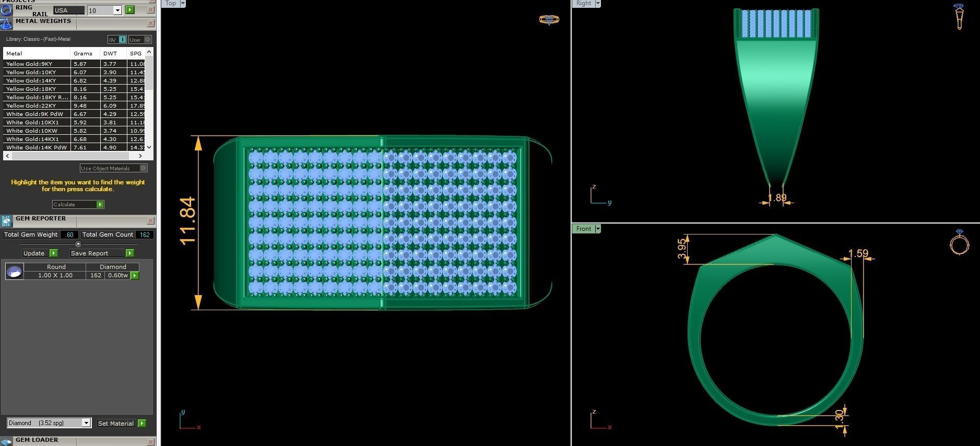This screenshot has width=980, height=446.
Task: Click the Right viewport ring orientation icon
Action: coord(959,16)
